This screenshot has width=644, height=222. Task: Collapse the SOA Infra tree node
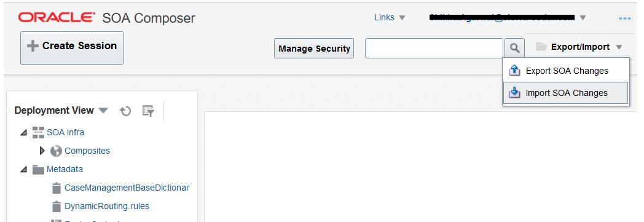click(24, 133)
